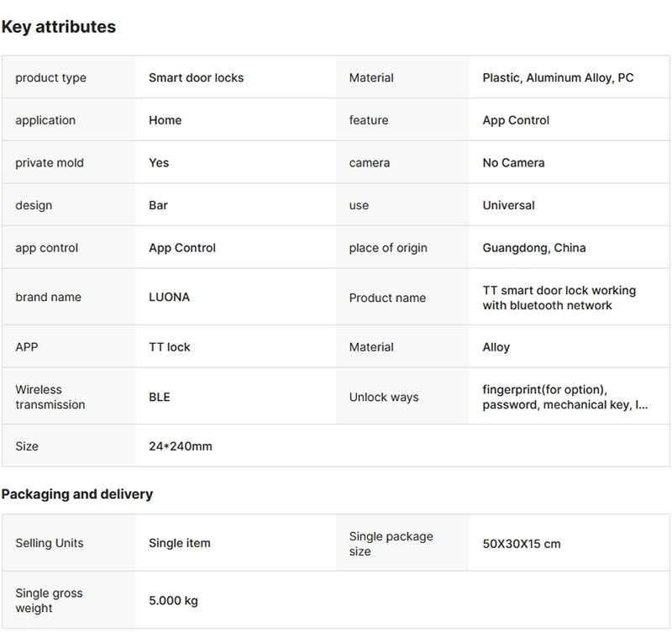Select the "Bar" design value
Image resolution: width=672 pixels, height=638 pixels.
tap(158, 205)
